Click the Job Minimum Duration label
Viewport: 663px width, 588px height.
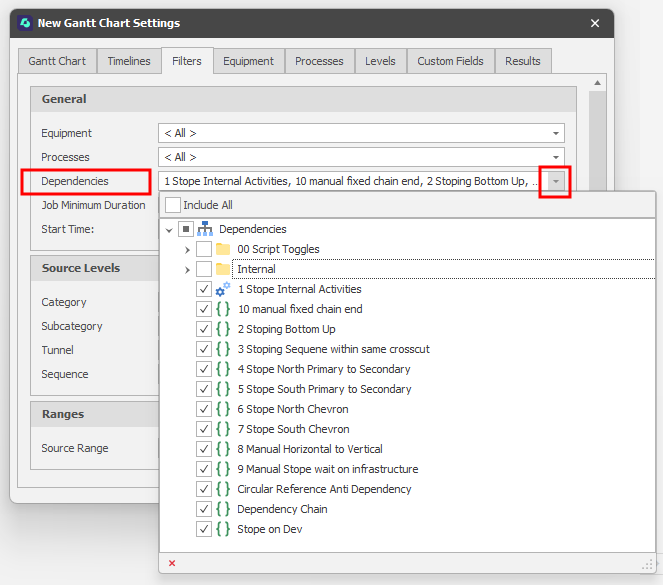pyautogui.click(x=93, y=205)
